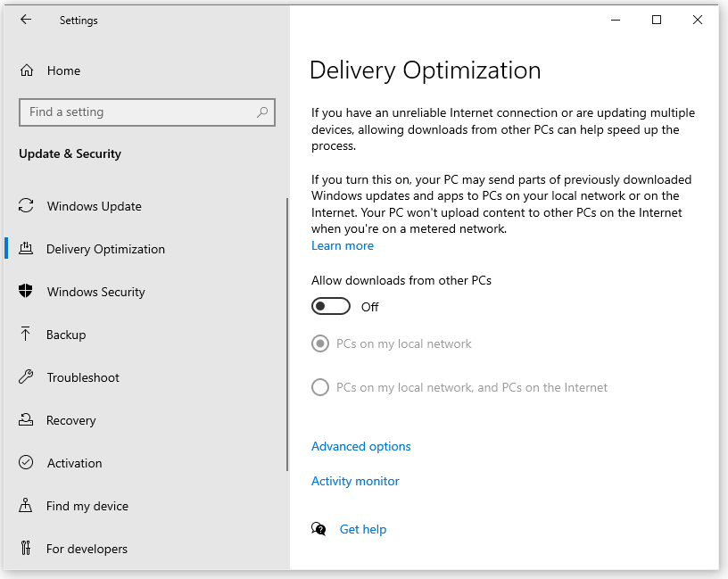Click the search magnifier icon
Image resolution: width=728 pixels, height=579 pixels.
pos(262,112)
